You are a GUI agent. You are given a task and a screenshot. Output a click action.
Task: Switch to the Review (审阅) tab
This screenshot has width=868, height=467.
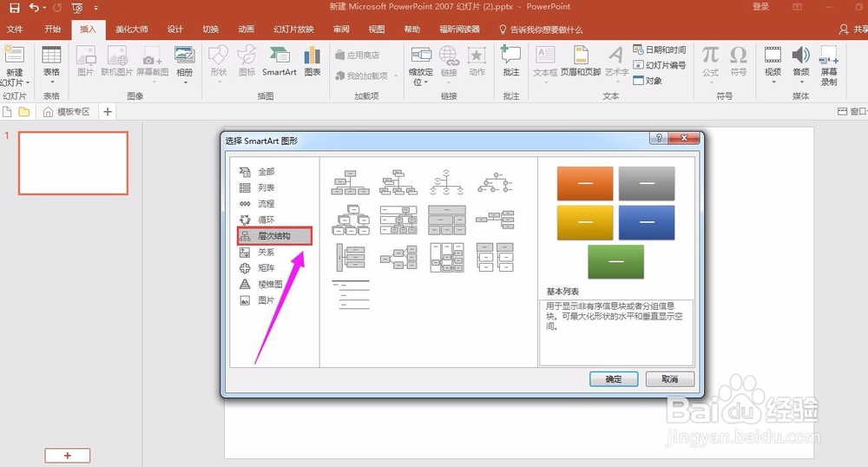click(341, 30)
